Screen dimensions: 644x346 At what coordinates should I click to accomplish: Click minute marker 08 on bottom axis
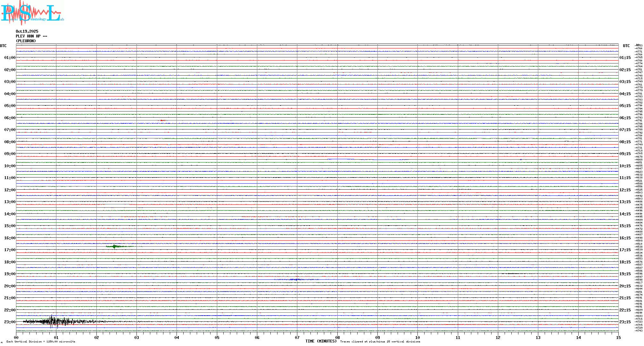pyautogui.click(x=337, y=337)
